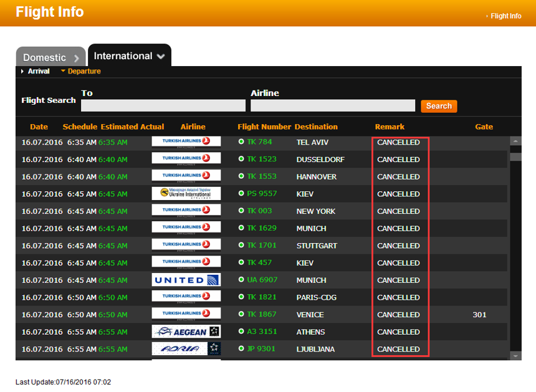
Task: Select the Departure flights option
Action: click(84, 72)
